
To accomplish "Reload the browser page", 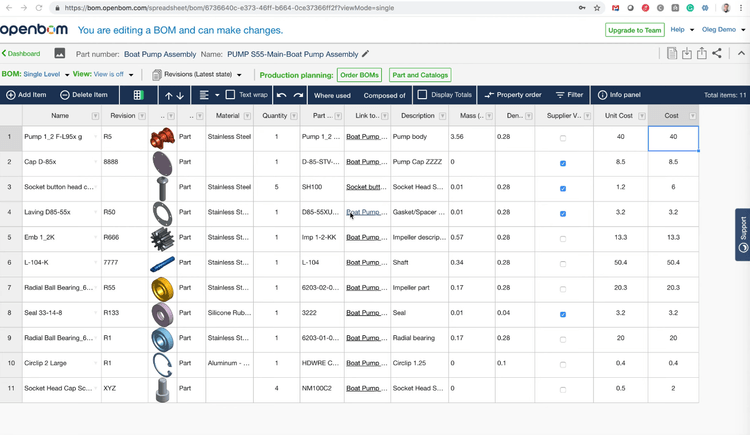I will (x=39, y=8).
